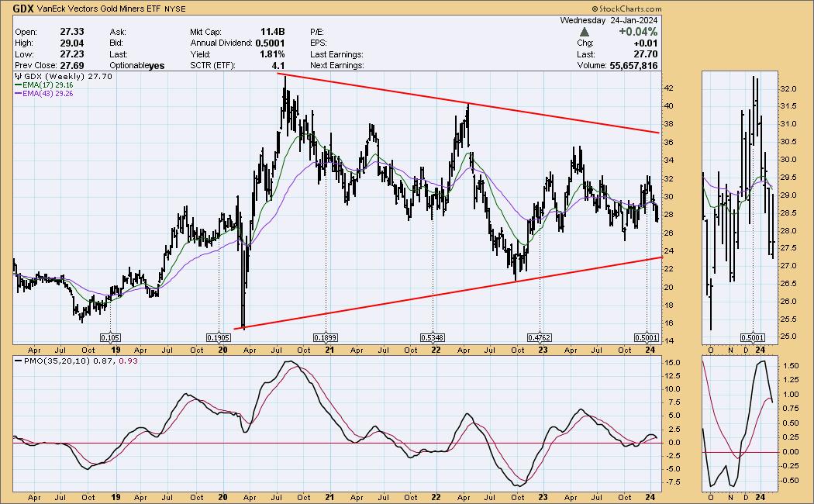Click the date Wednesday 24-Jan-2024

click(x=609, y=20)
